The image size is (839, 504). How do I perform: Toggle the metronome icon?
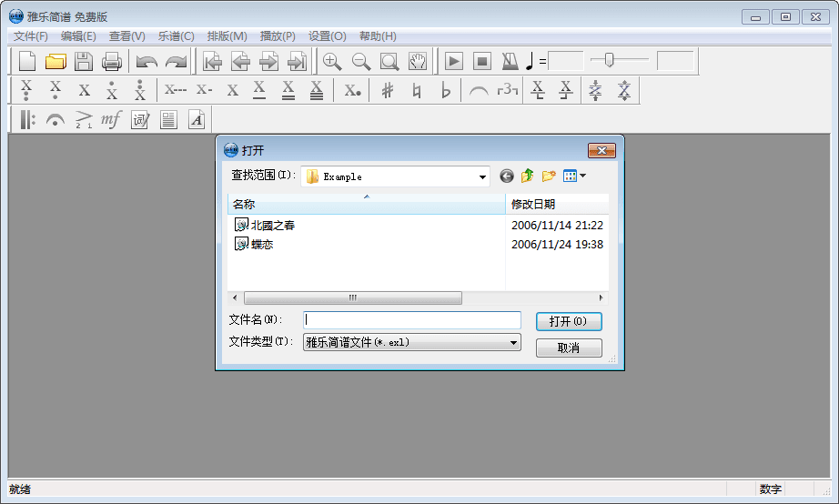[x=510, y=62]
